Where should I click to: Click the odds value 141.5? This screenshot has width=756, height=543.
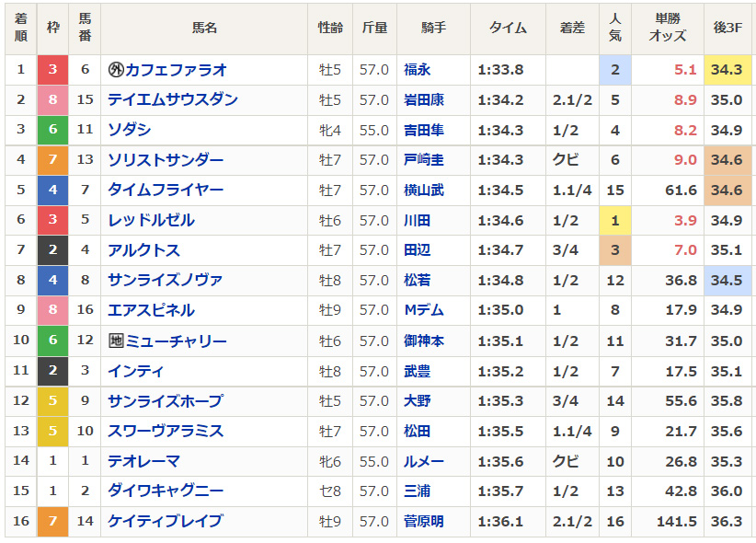677,521
